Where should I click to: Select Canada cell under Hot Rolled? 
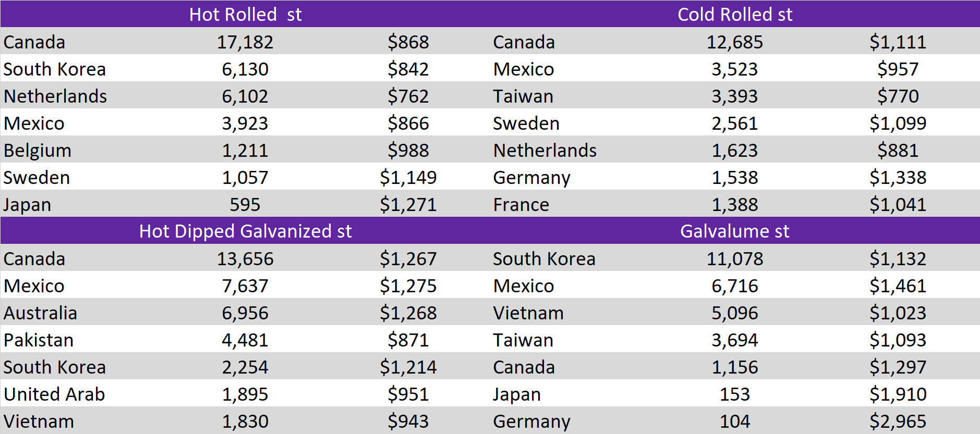[34, 42]
